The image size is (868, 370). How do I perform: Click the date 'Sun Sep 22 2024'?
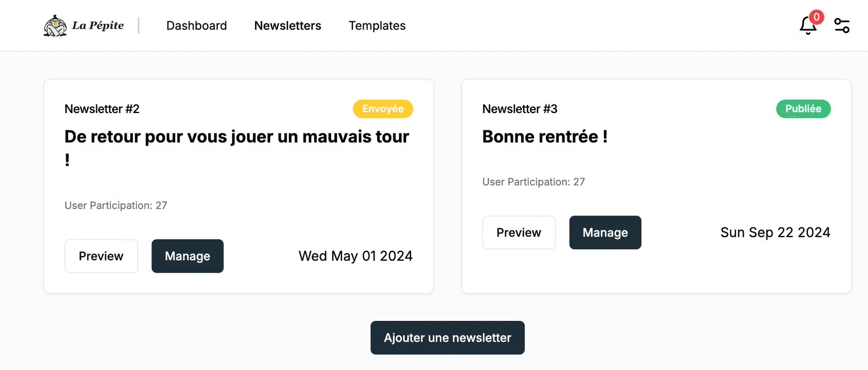pos(775,232)
